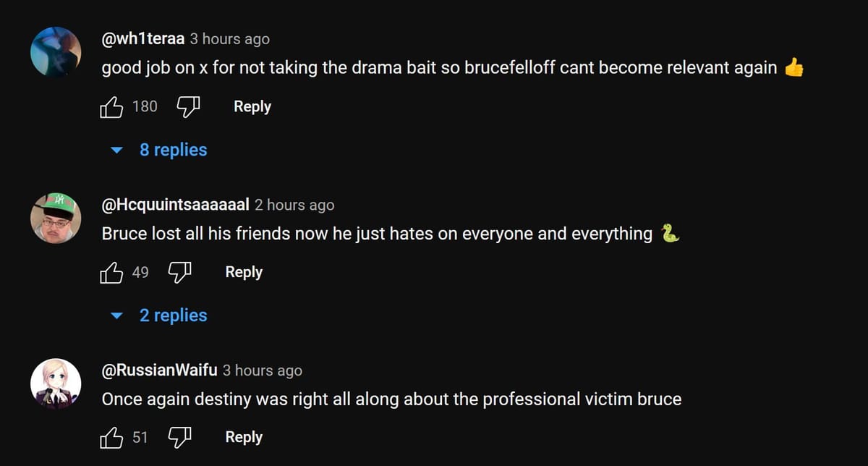Dislike @Hcquuintsaaaaaal's comment
The width and height of the screenshot is (868, 466).
coord(179,272)
